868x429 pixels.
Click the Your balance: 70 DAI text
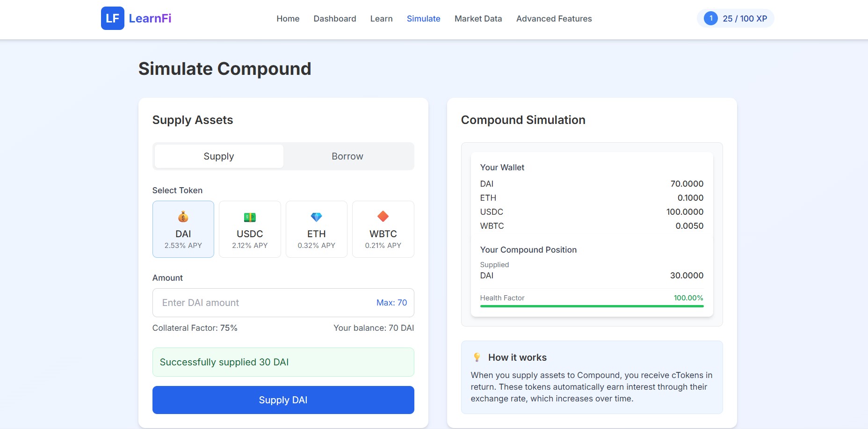click(x=374, y=328)
